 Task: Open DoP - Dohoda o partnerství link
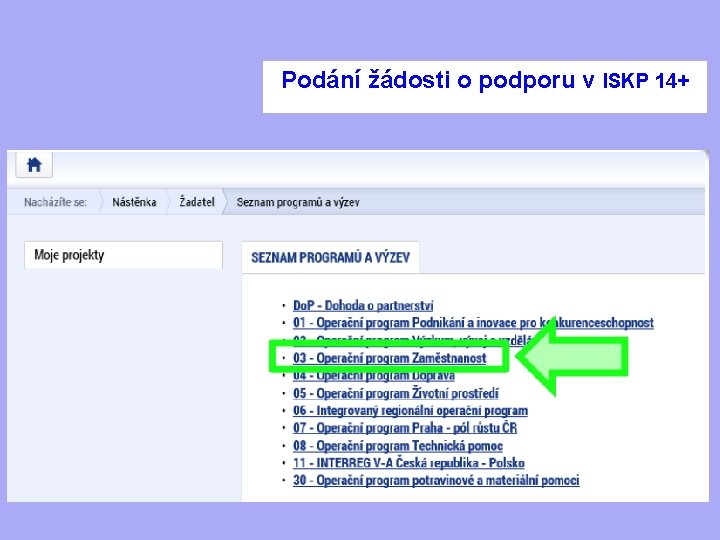pos(363,305)
